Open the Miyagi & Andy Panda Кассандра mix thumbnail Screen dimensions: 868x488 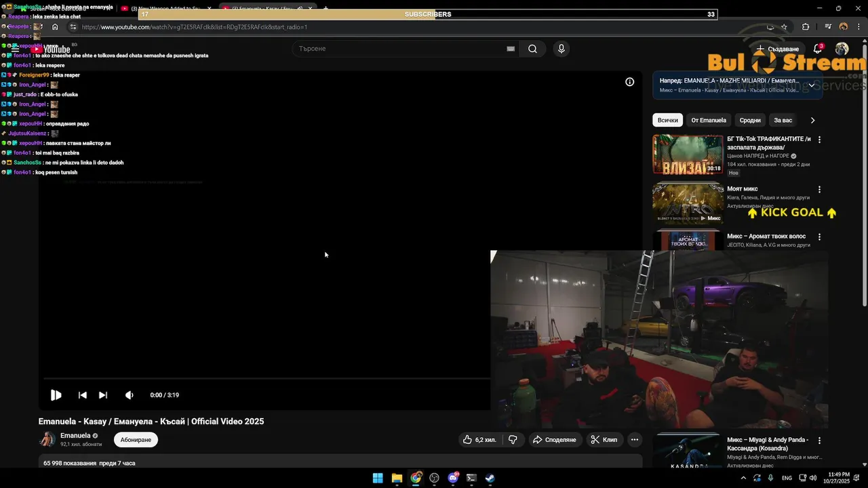[x=688, y=451]
